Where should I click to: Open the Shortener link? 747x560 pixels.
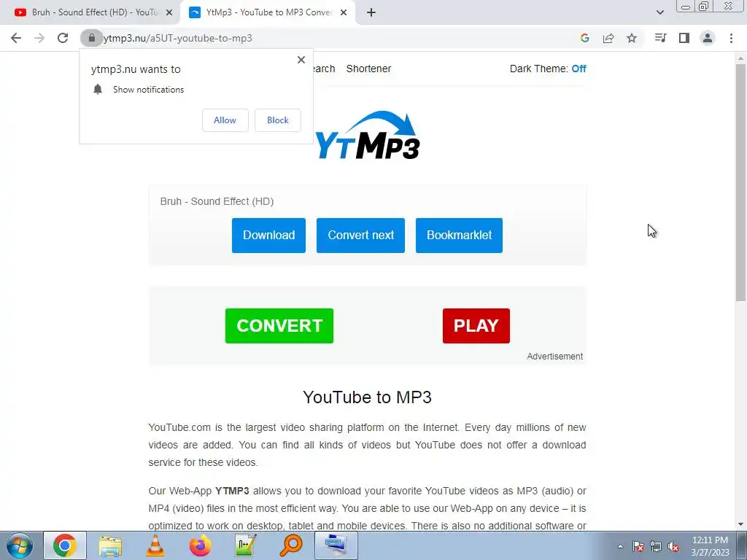tap(368, 69)
